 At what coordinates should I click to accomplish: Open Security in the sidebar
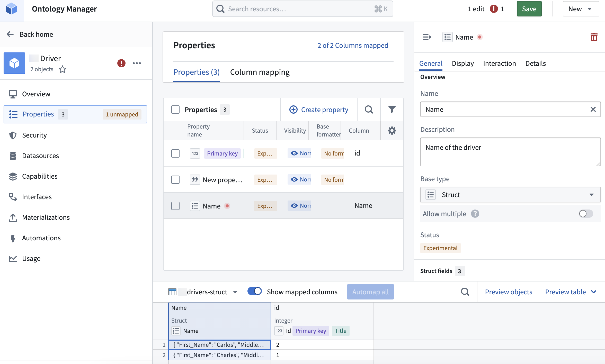click(x=34, y=135)
